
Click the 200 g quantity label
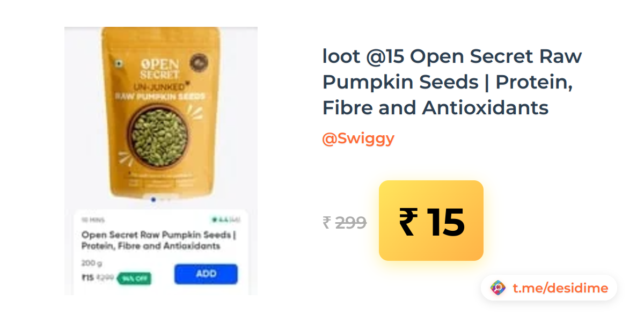pos(91,264)
